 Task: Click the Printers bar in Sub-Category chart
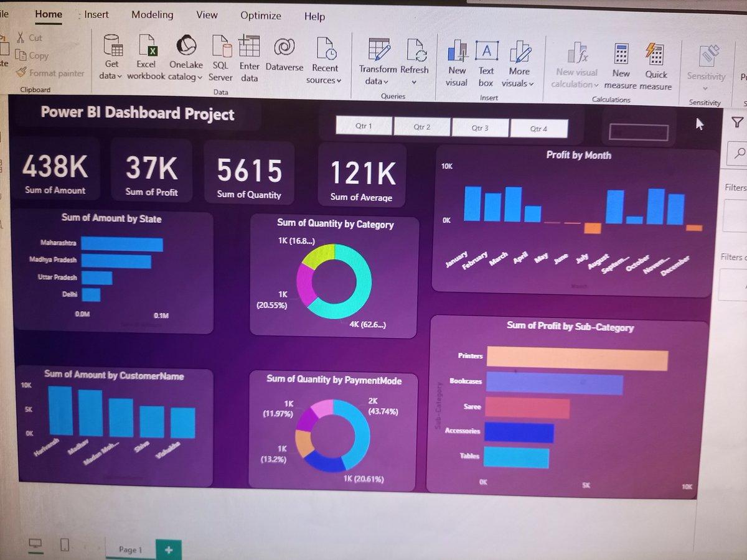pyautogui.click(x=577, y=360)
